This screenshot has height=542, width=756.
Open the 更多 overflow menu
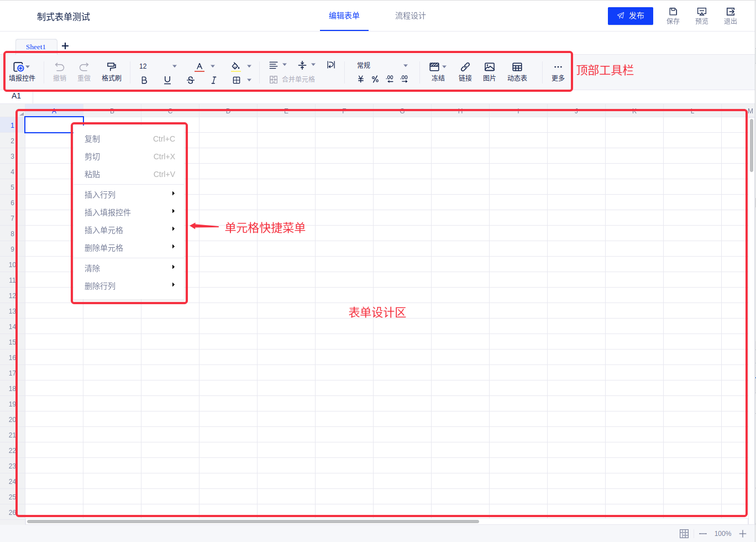click(558, 71)
